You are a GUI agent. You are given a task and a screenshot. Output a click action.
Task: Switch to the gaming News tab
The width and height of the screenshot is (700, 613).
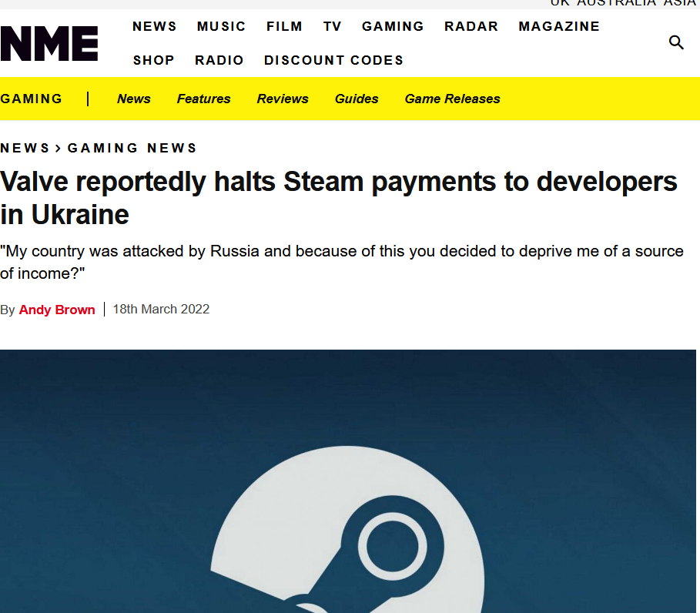[134, 99]
